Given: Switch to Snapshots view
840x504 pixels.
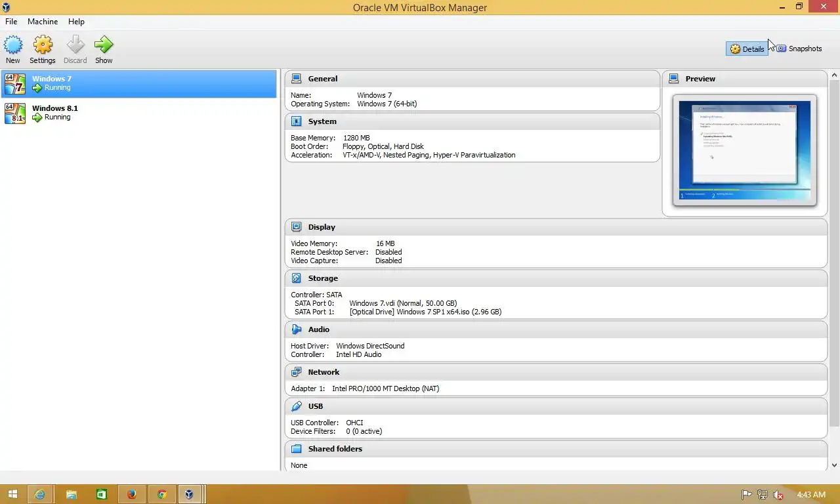Looking at the screenshot, I should (799, 49).
